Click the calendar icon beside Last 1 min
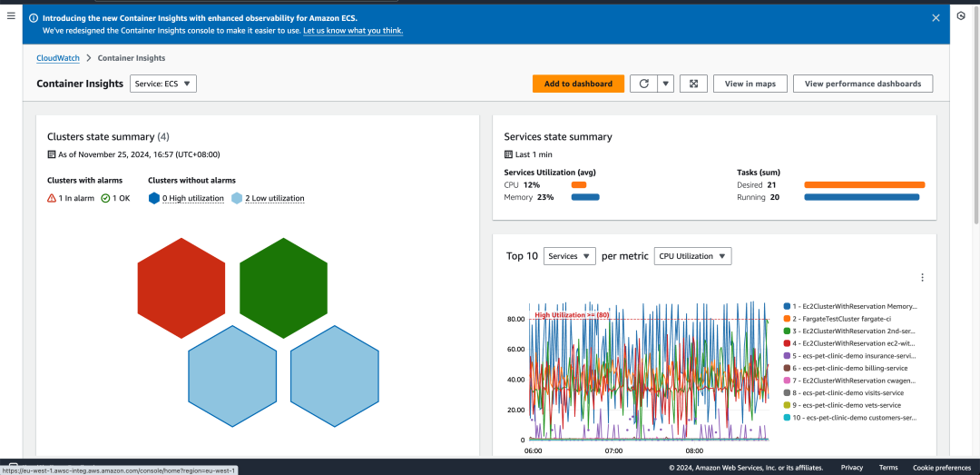The width and height of the screenshot is (980, 475). point(508,154)
